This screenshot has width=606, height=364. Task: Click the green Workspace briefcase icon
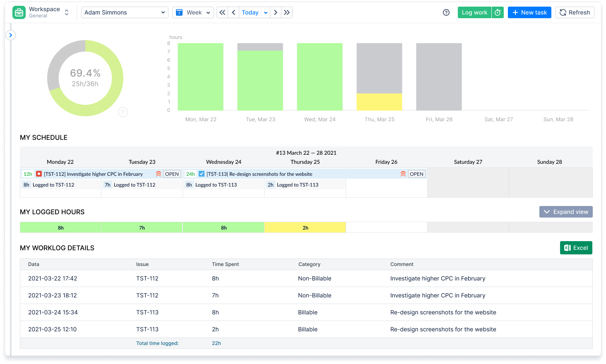coord(19,12)
